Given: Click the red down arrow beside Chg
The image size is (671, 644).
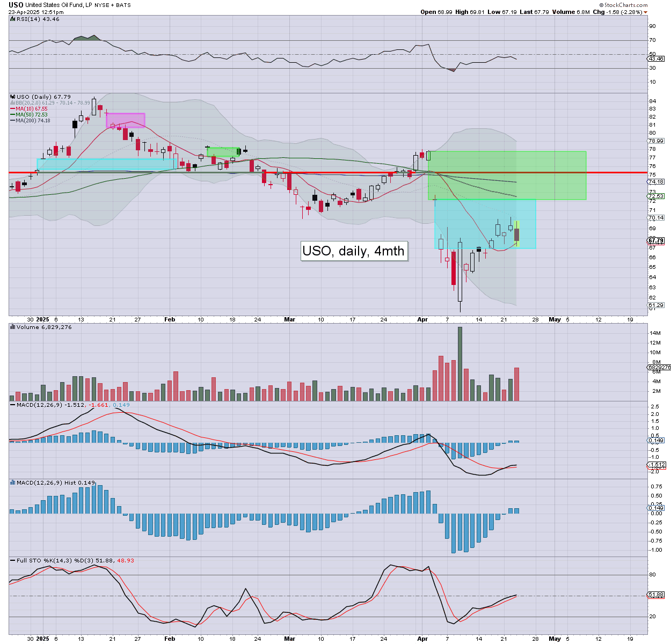Looking at the screenshot, I should (645, 12).
